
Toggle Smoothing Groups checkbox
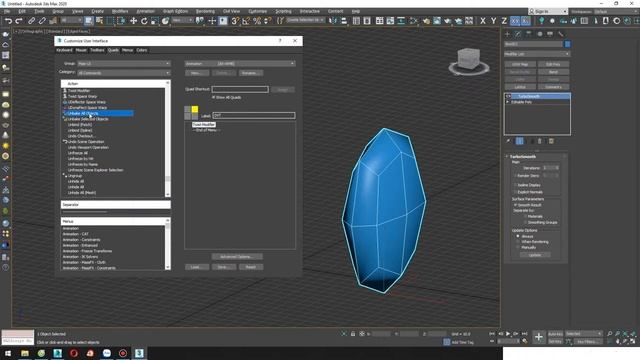(x=525, y=222)
